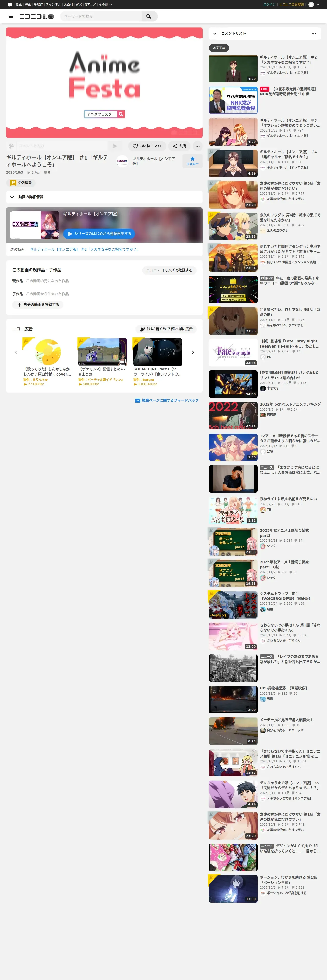Open the シャケ uploader avatar under part5（終）
This screenshot has height=980, width=327.
pos(263,578)
